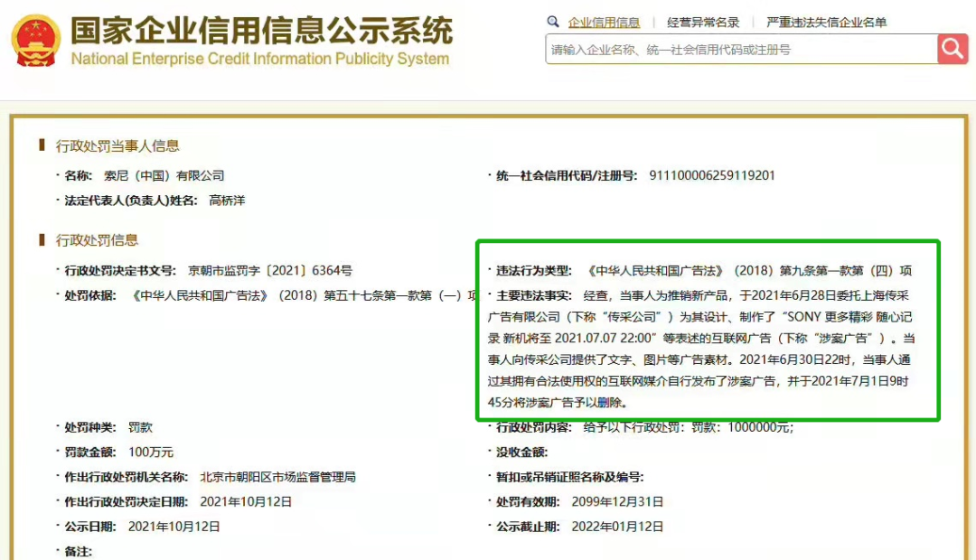
Task: Open the 经营异常名录 tab
Action: coord(703,23)
